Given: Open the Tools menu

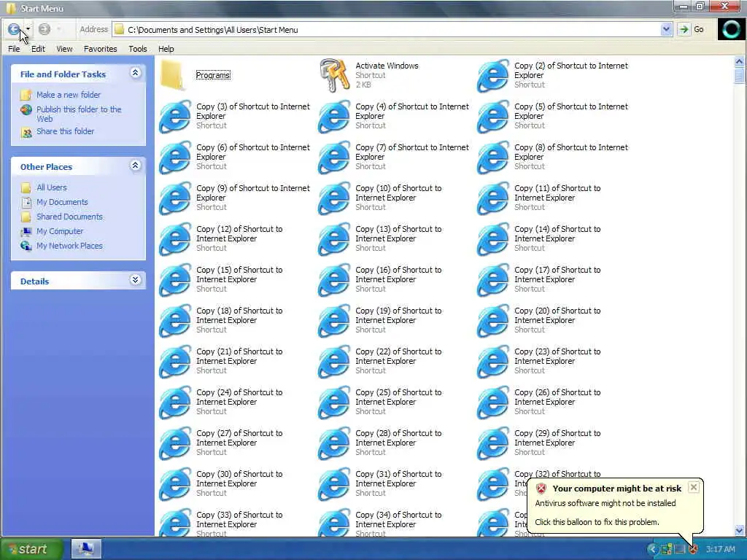Looking at the screenshot, I should pyautogui.click(x=138, y=49).
